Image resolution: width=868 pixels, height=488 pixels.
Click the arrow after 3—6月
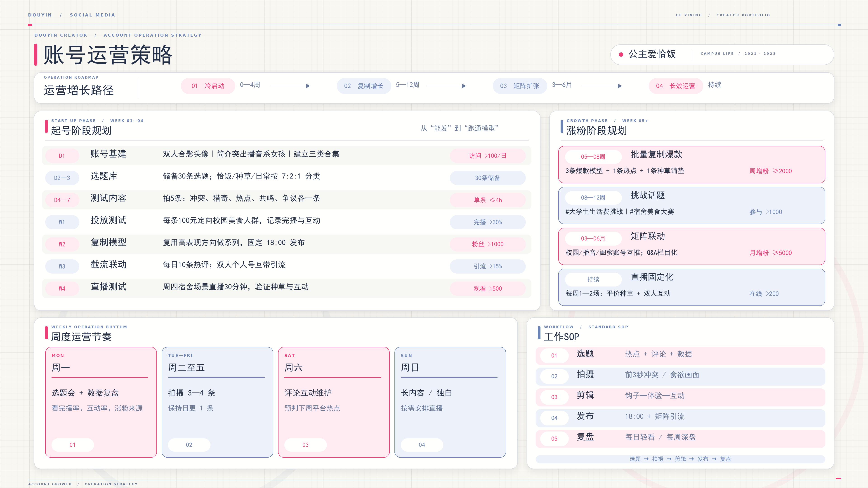click(602, 86)
